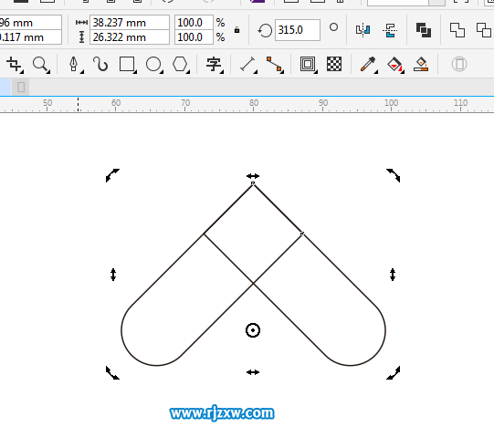Mirror the selected object vertically
Screen dimensions: 494x448
[390, 30]
